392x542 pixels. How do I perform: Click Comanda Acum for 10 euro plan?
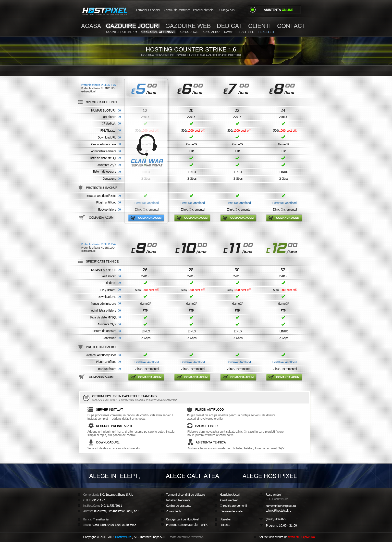click(x=192, y=377)
